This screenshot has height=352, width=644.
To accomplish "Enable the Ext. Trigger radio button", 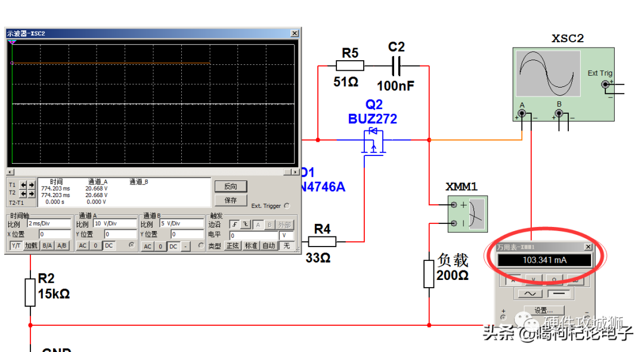I will click(x=287, y=205).
